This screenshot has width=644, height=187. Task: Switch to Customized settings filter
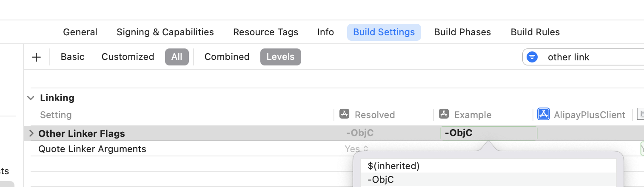click(128, 57)
